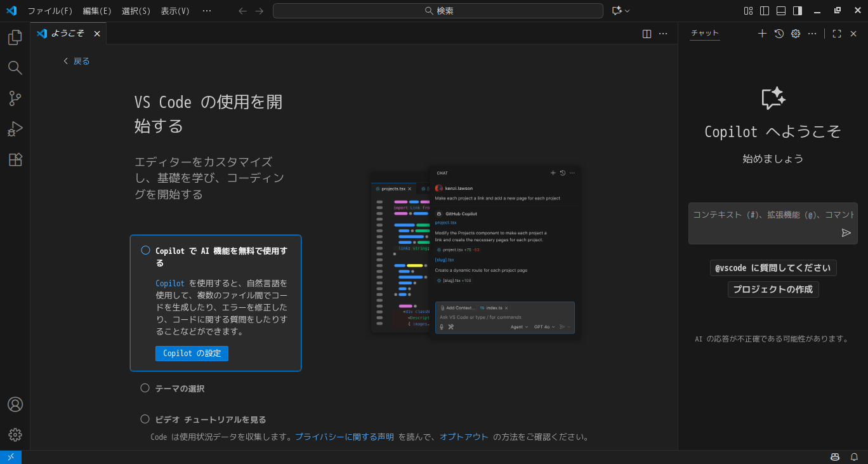Toggle the bottom panel layout icon
This screenshot has width=868, height=464.
pyautogui.click(x=781, y=11)
